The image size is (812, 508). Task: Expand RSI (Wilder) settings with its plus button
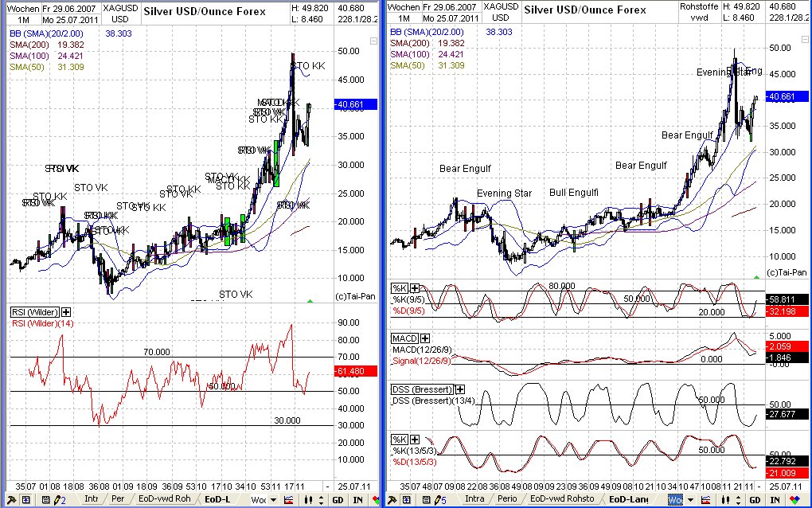tap(66, 311)
